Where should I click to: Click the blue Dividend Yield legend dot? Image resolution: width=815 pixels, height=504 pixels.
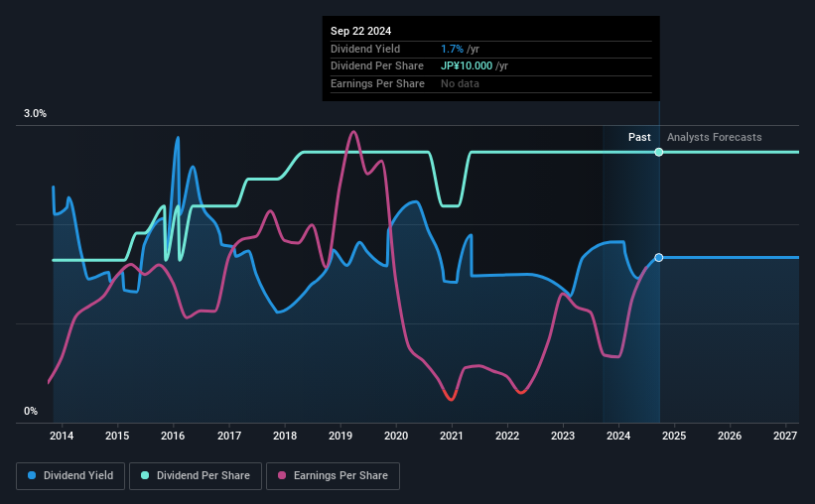32,475
